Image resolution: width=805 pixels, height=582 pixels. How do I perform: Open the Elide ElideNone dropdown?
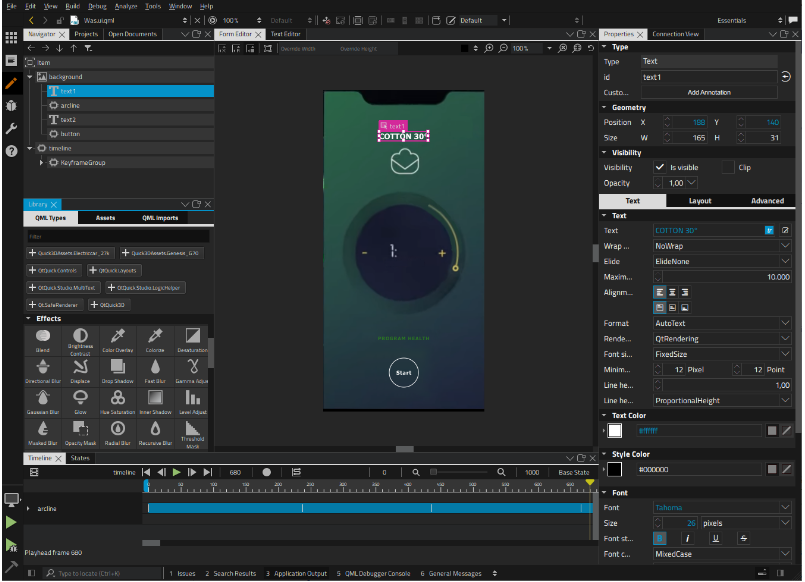pyautogui.click(x=722, y=261)
